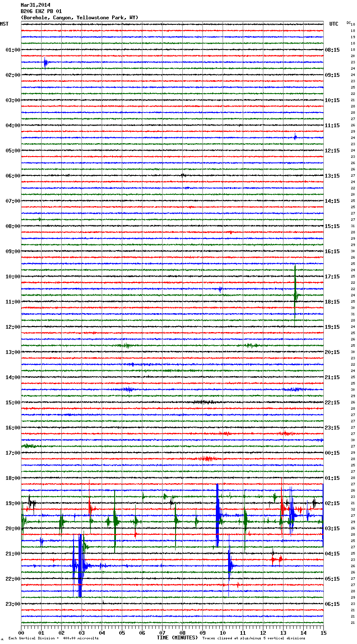Select the 06:00 MST time label
357x644 pixels.
click(x=13, y=176)
